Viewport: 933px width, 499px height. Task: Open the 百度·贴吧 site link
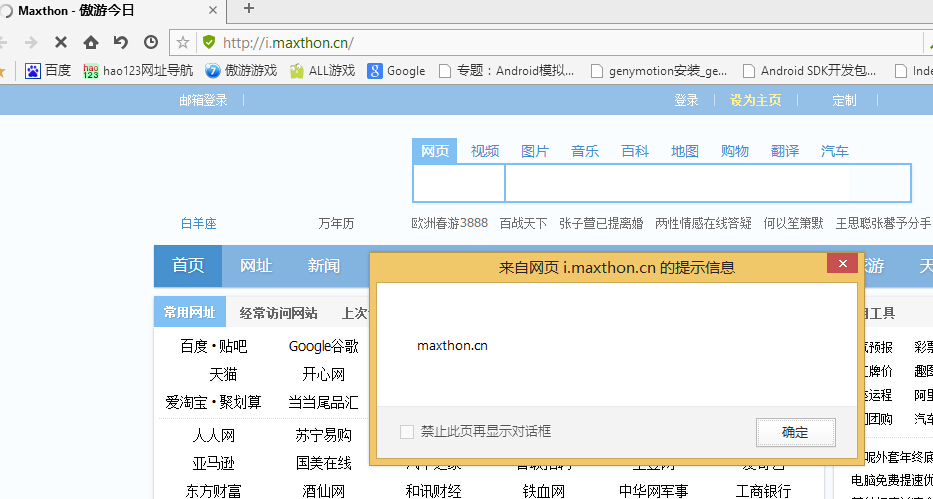click(x=214, y=346)
